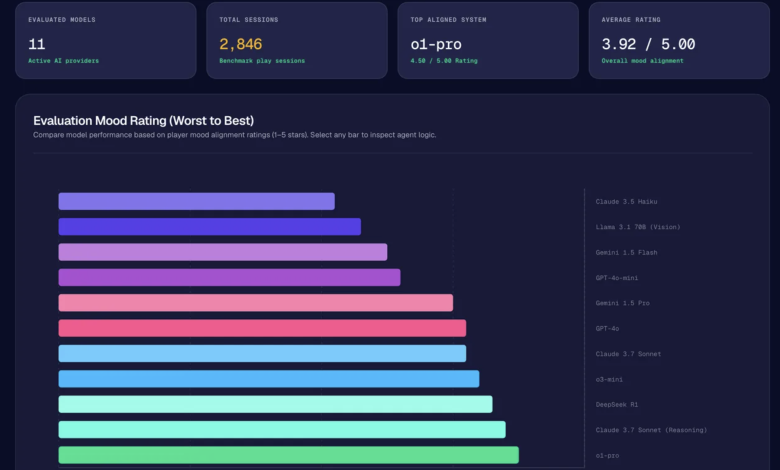Click the '2,846' sessions value

coord(241,44)
